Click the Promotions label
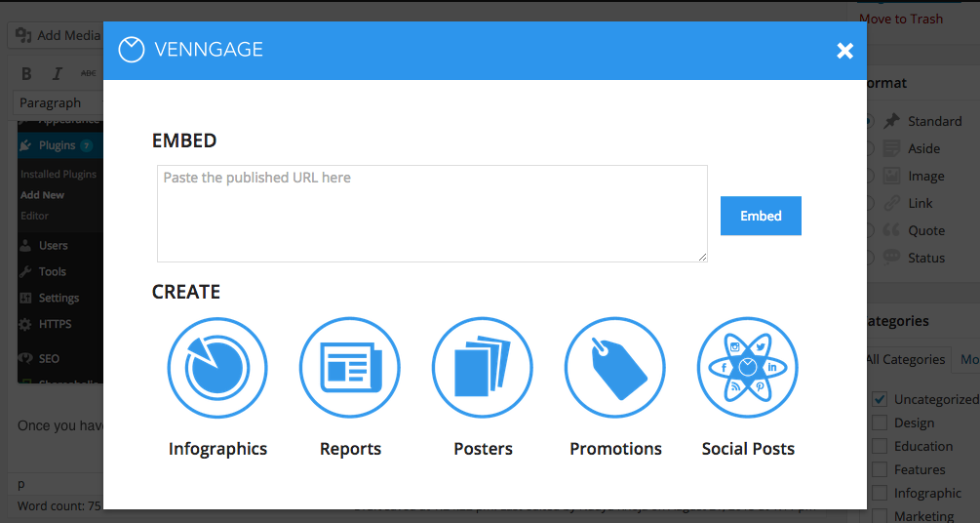The image size is (980, 523). coord(615,449)
